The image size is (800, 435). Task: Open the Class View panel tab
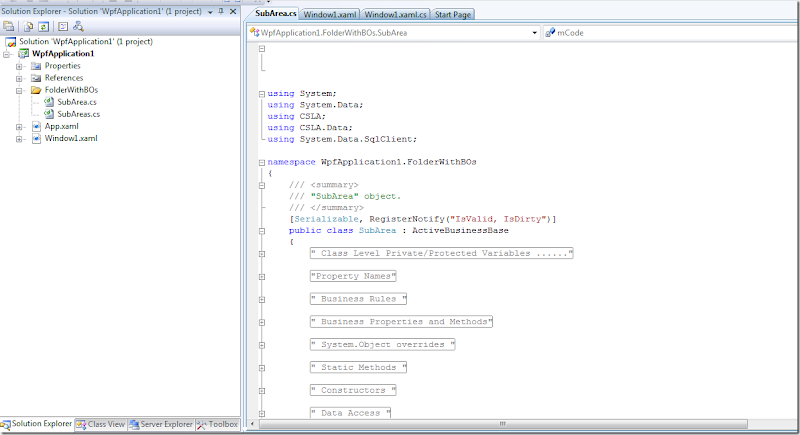coord(101,425)
